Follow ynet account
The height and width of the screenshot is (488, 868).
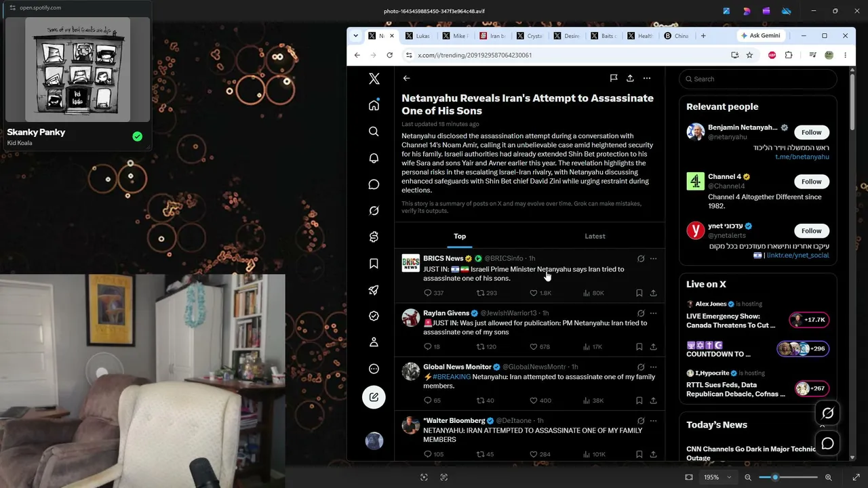coord(811,230)
